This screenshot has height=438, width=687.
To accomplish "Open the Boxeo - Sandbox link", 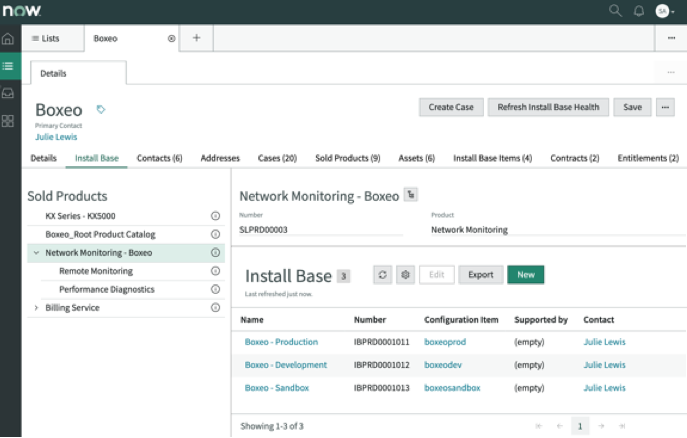I will [276, 388].
